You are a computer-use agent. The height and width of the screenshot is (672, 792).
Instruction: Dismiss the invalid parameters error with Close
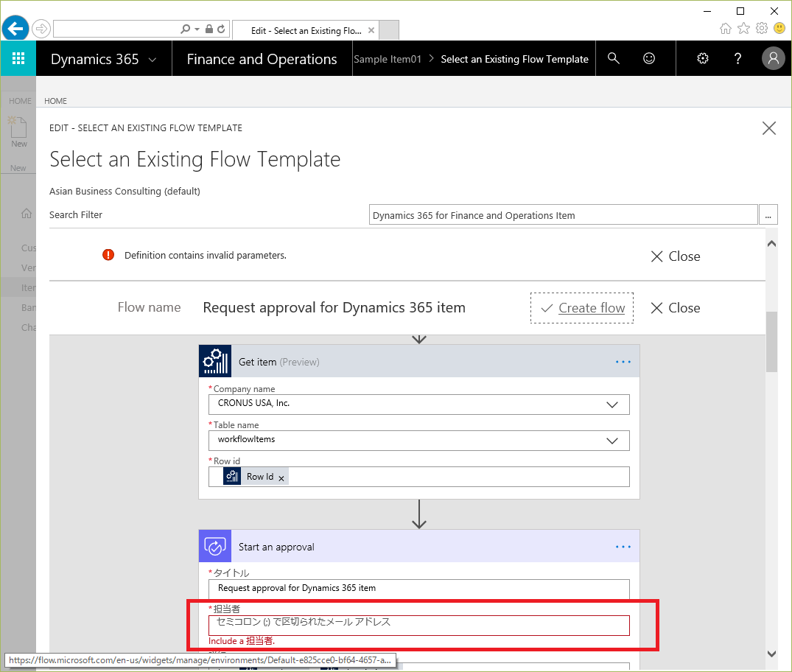click(x=676, y=256)
